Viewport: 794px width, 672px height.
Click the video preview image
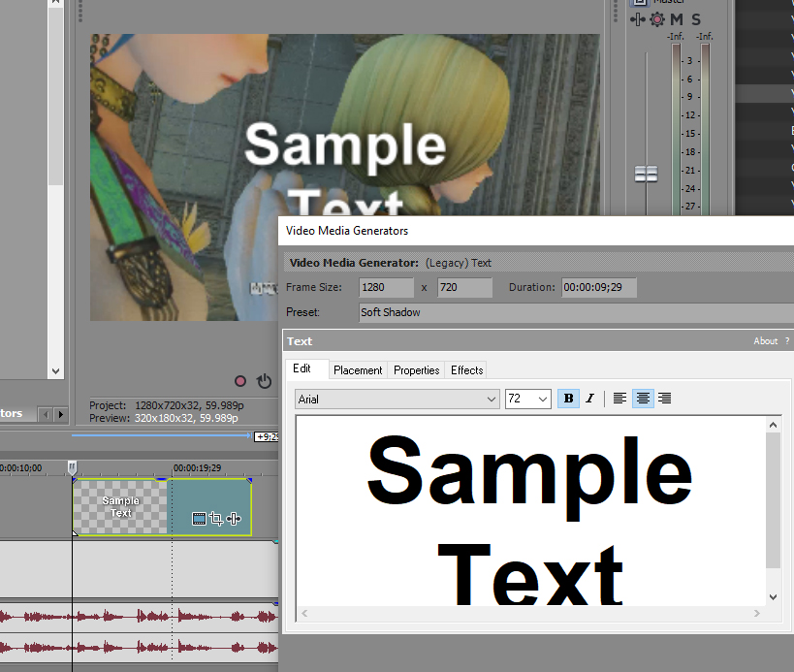(345, 177)
